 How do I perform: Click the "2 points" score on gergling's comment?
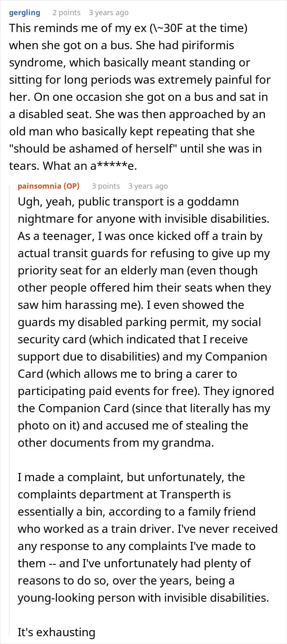point(66,13)
